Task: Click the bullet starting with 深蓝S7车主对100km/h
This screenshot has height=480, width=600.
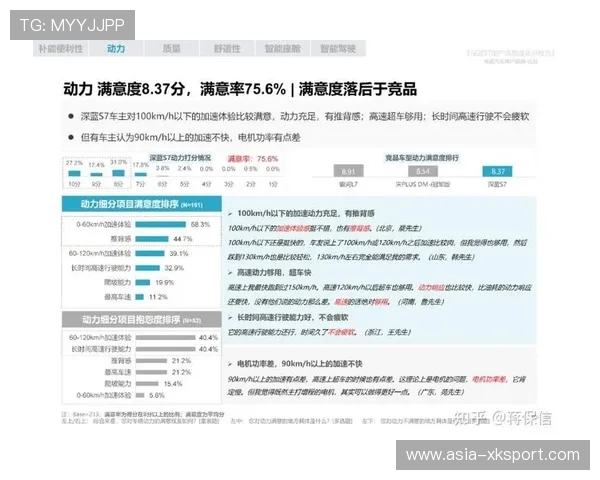Action: [x=305, y=116]
